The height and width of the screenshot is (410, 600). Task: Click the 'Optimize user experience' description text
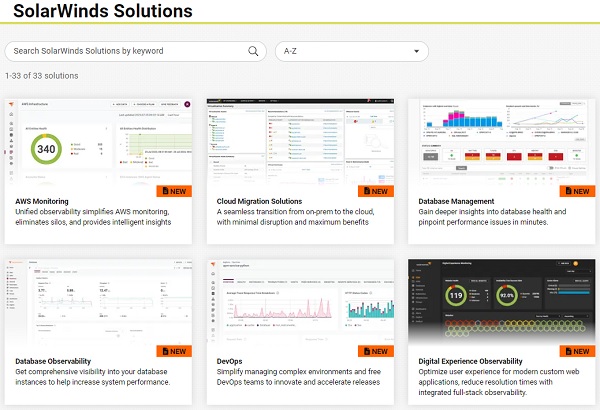point(499,382)
